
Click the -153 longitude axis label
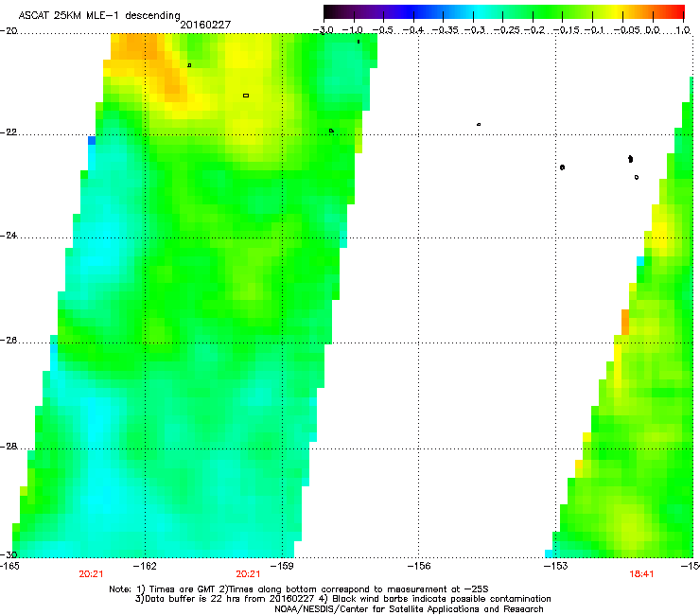[x=556, y=566]
